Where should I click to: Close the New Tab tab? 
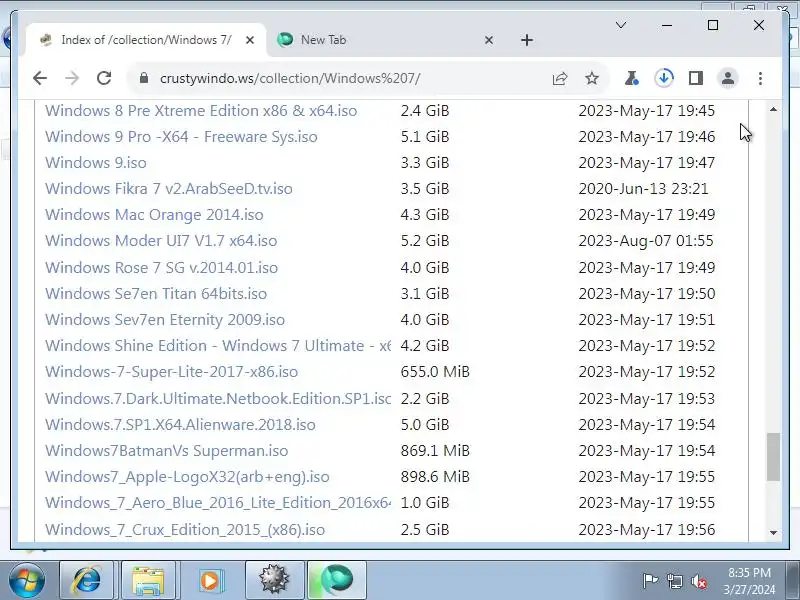click(x=488, y=40)
